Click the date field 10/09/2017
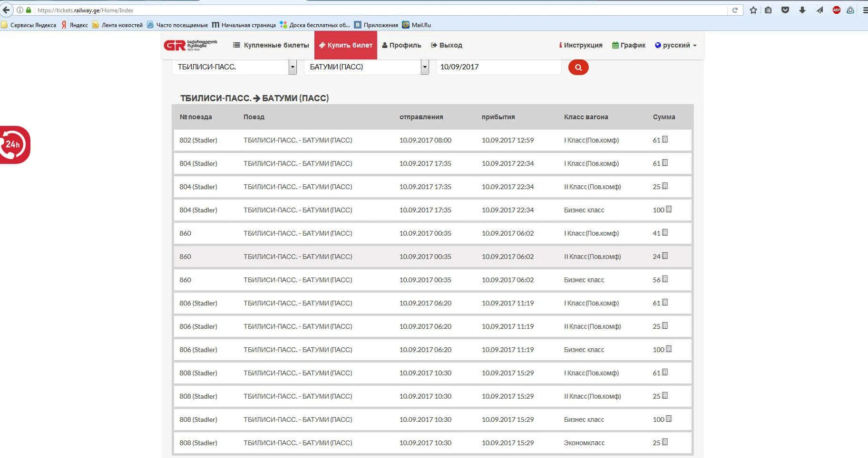Screen dimensions: 868x458 coord(498,67)
